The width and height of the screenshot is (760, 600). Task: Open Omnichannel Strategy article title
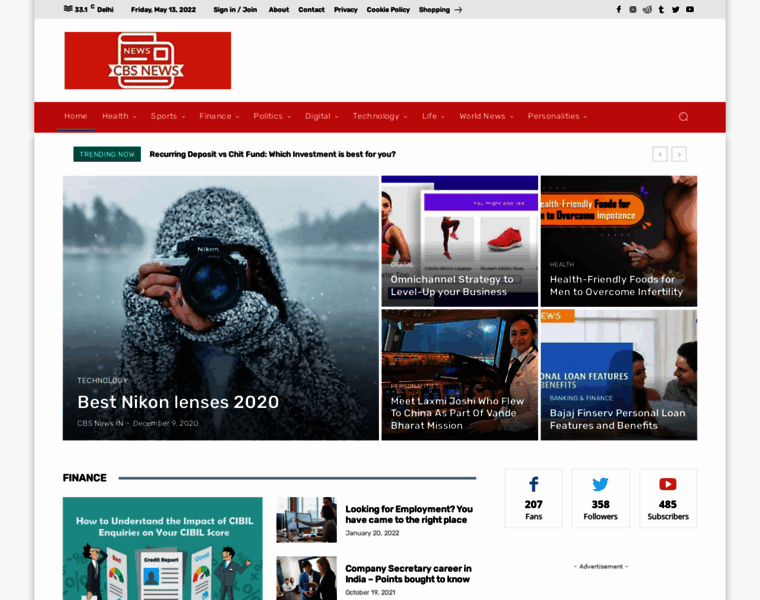pyautogui.click(x=451, y=285)
